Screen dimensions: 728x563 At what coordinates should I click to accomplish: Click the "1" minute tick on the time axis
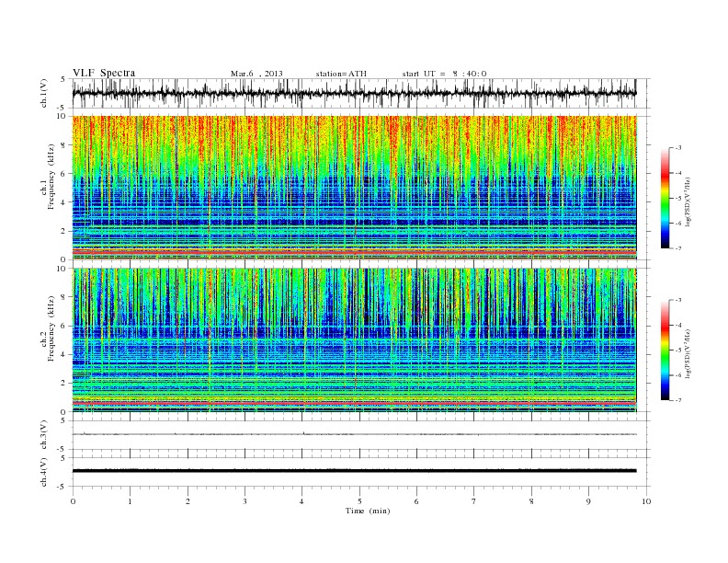(x=130, y=501)
